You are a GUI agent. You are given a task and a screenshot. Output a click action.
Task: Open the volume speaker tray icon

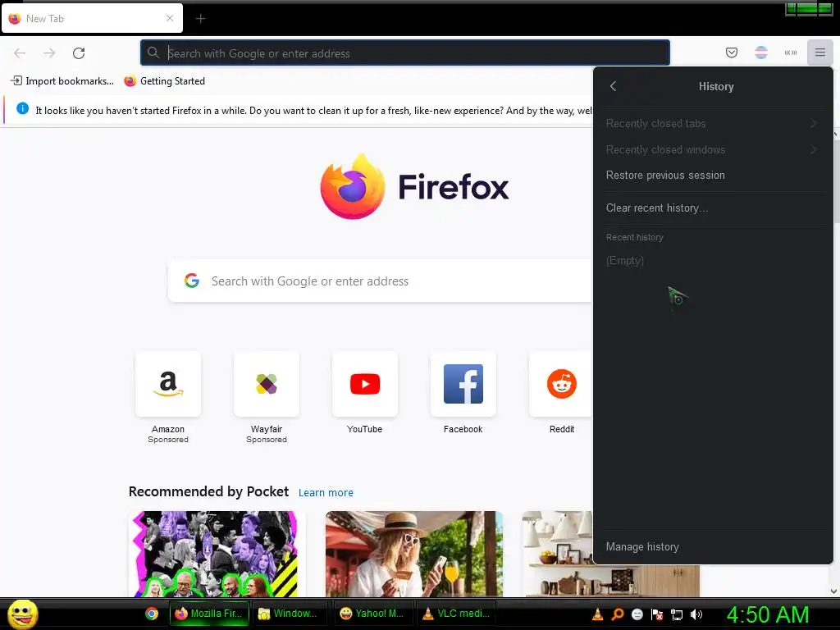(x=696, y=614)
